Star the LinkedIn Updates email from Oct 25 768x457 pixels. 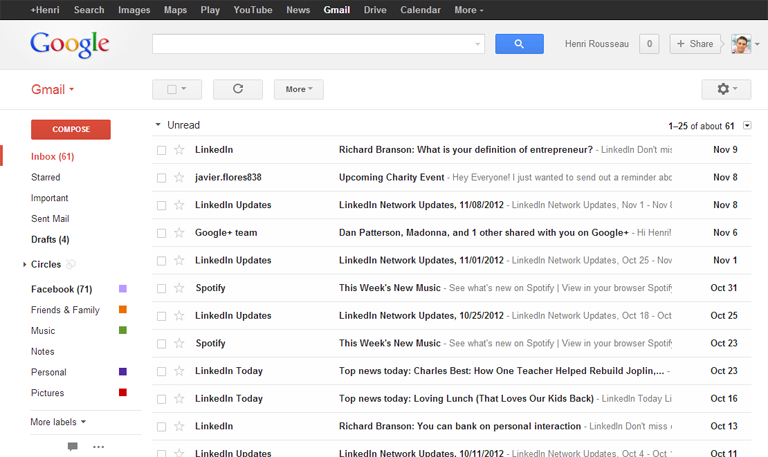coord(179,316)
